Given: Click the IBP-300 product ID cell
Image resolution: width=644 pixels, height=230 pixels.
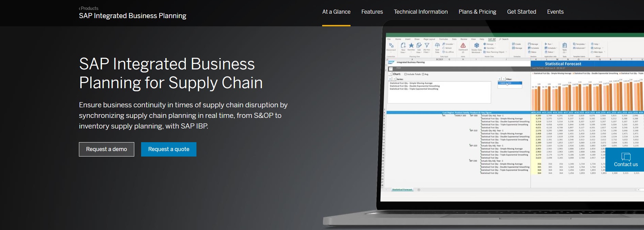Looking at the screenshot, I should (x=474, y=116).
